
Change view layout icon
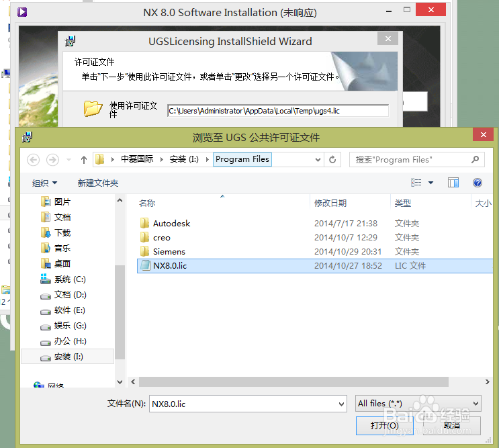(416, 183)
